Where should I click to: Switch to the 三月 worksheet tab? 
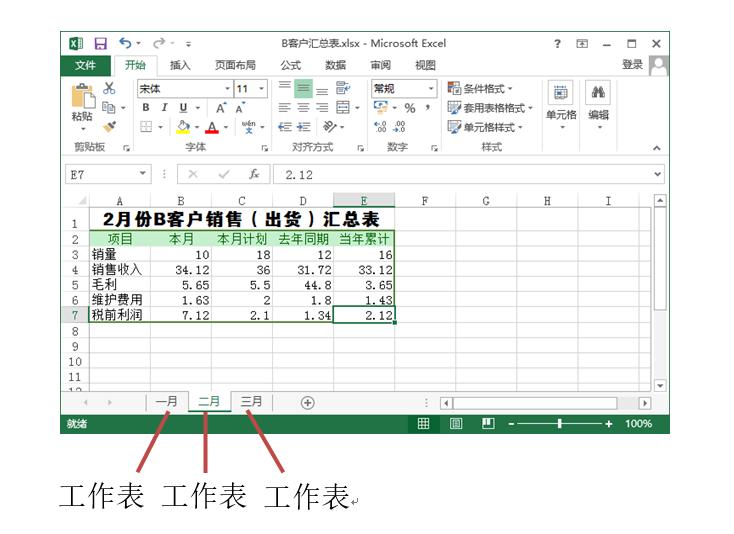pyautogui.click(x=251, y=402)
